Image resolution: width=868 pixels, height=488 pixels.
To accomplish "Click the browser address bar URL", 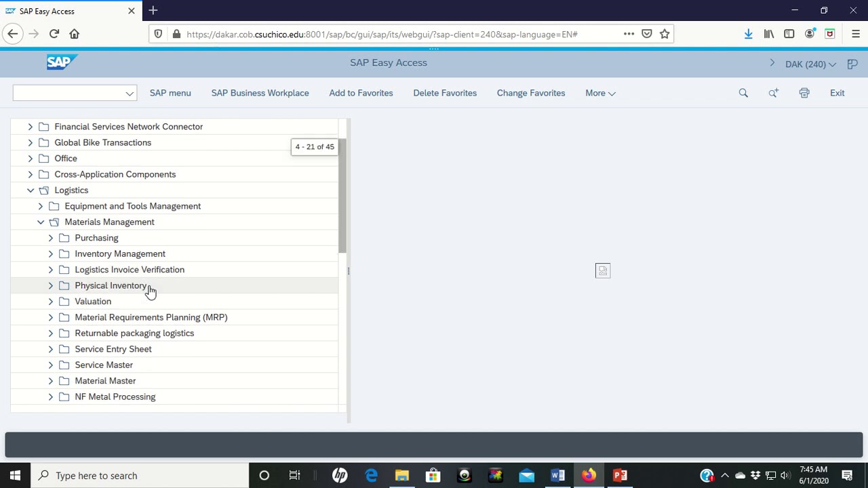I will [x=382, y=34].
